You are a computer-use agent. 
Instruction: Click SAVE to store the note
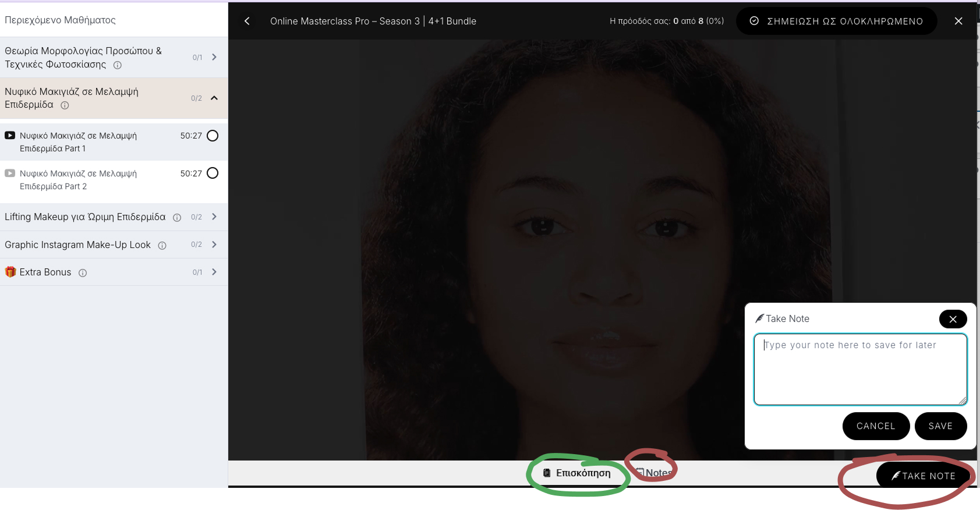[940, 426]
